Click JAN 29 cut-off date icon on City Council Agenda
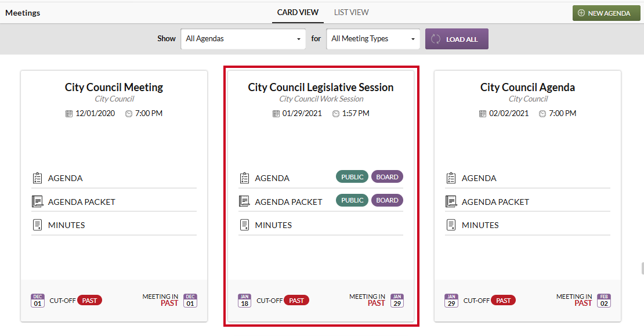The height and width of the screenshot is (336, 644). coord(451,300)
